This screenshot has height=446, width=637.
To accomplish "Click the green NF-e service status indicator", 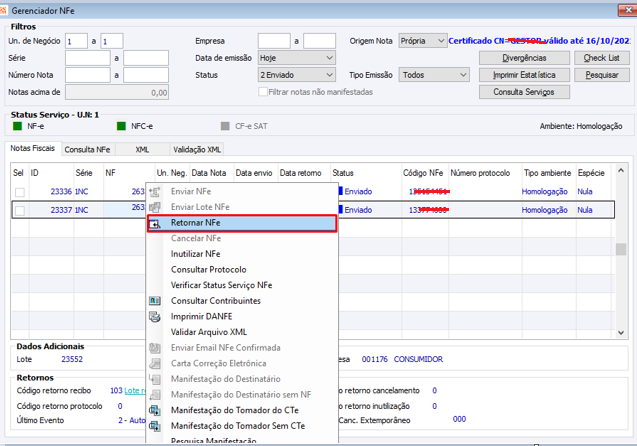I will point(17,126).
